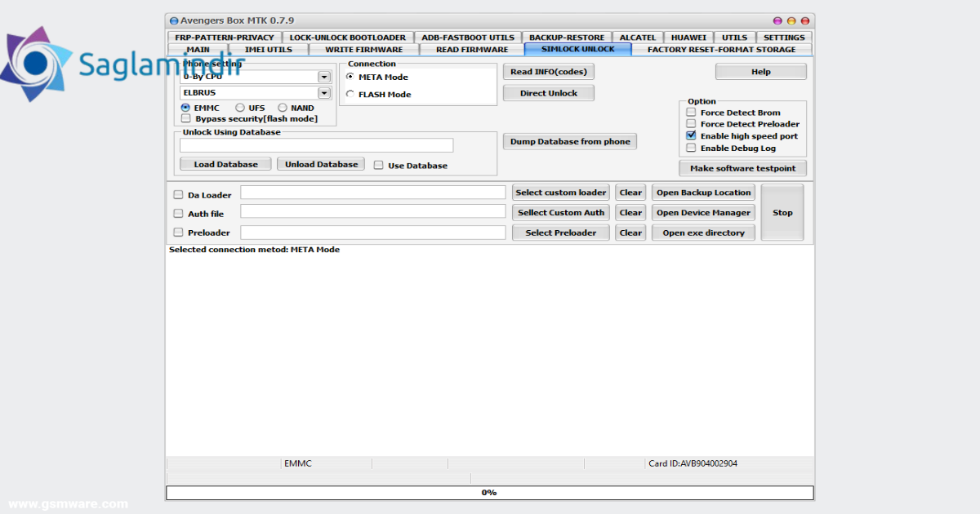The image size is (980, 514).
Task: Open the Help button
Action: pyautogui.click(x=761, y=72)
